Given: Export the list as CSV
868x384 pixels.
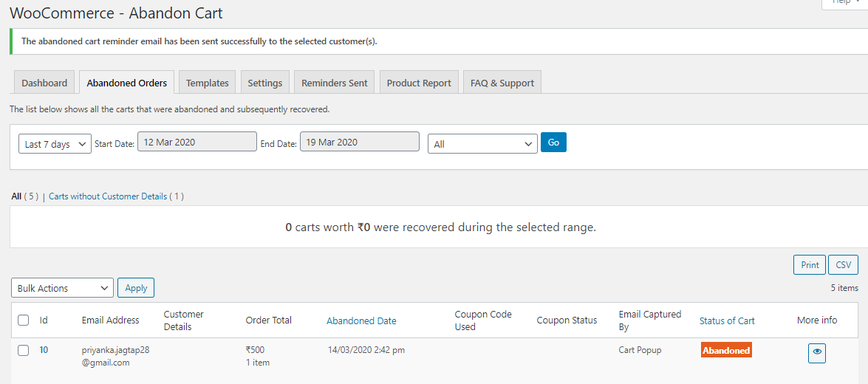Looking at the screenshot, I should point(843,264).
